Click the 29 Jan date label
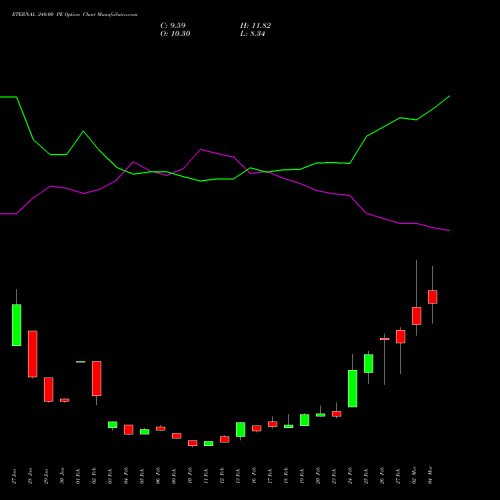This screenshot has width=500, height=500. point(47,476)
